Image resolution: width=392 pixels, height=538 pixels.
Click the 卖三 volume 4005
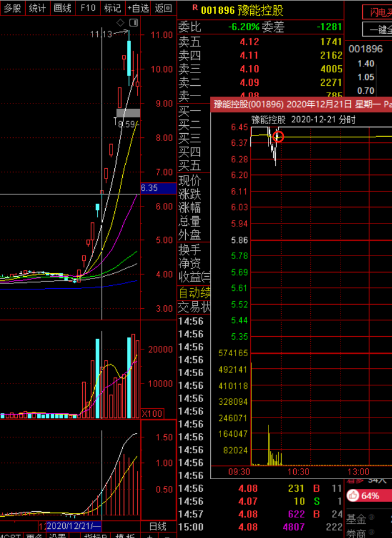click(x=331, y=69)
